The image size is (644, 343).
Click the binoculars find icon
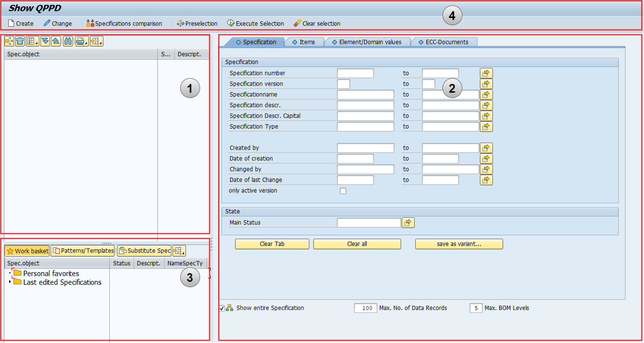pos(68,41)
